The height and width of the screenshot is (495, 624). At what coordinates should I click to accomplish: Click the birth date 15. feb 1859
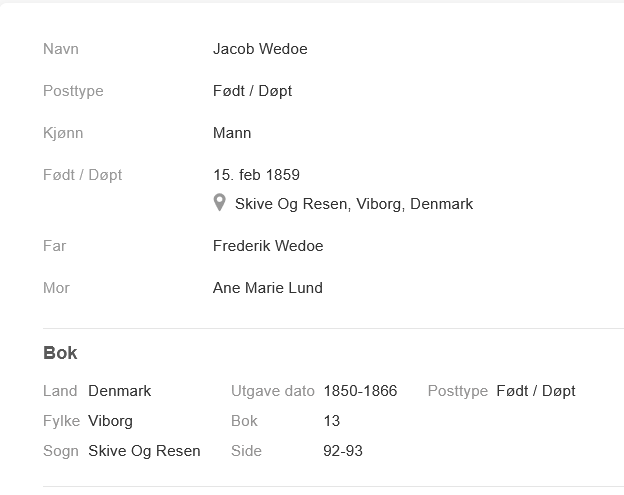[256, 175]
